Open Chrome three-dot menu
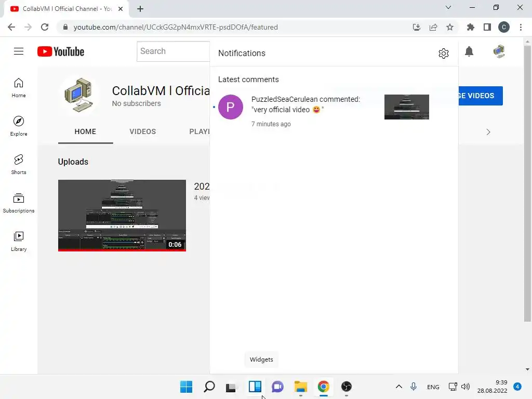The image size is (532, 399). [521, 27]
